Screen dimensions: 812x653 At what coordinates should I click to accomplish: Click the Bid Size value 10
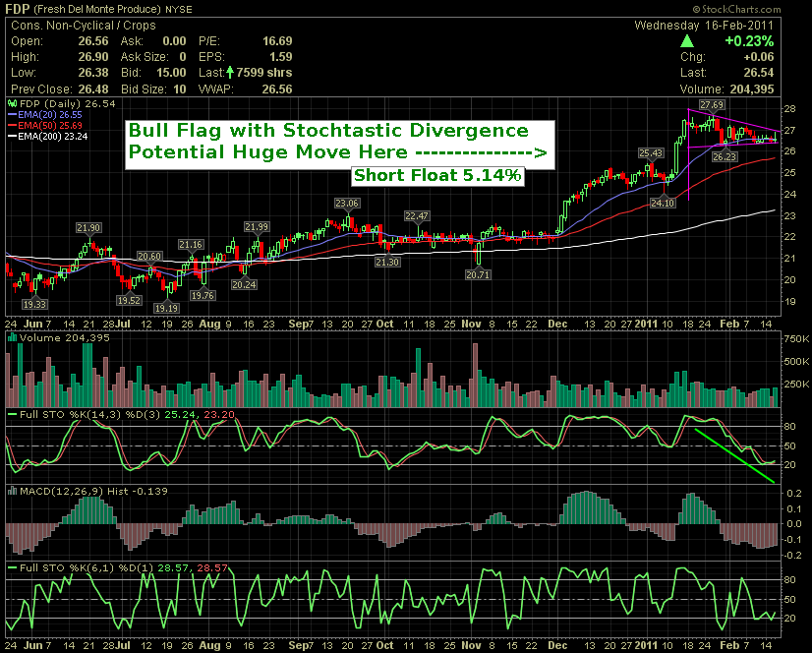(x=179, y=89)
